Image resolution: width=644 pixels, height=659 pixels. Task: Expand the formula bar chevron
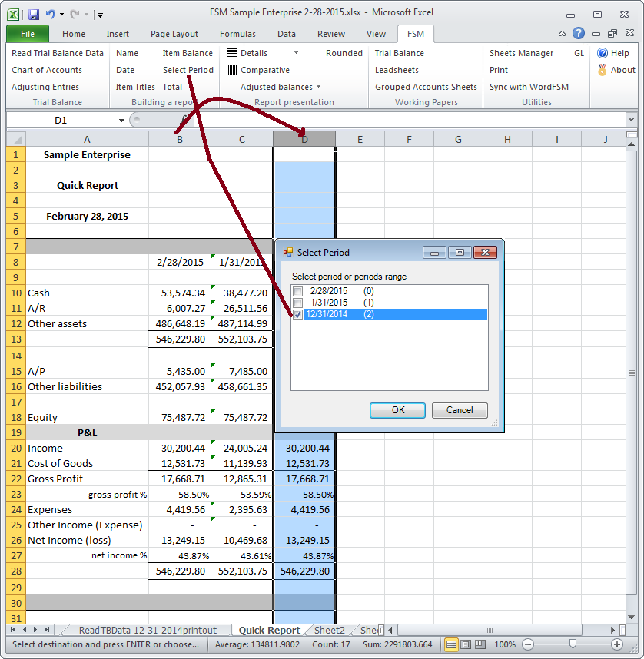(x=631, y=121)
